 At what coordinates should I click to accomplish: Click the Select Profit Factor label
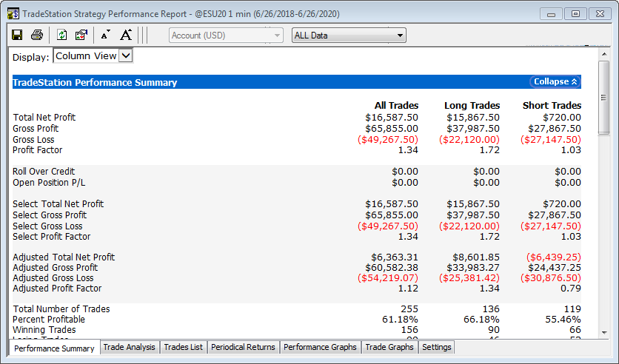(52, 237)
